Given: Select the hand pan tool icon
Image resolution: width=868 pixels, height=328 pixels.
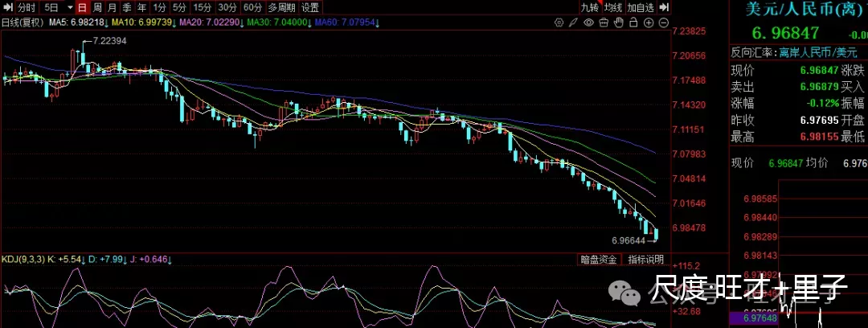Looking at the screenshot, I should coord(619,23).
